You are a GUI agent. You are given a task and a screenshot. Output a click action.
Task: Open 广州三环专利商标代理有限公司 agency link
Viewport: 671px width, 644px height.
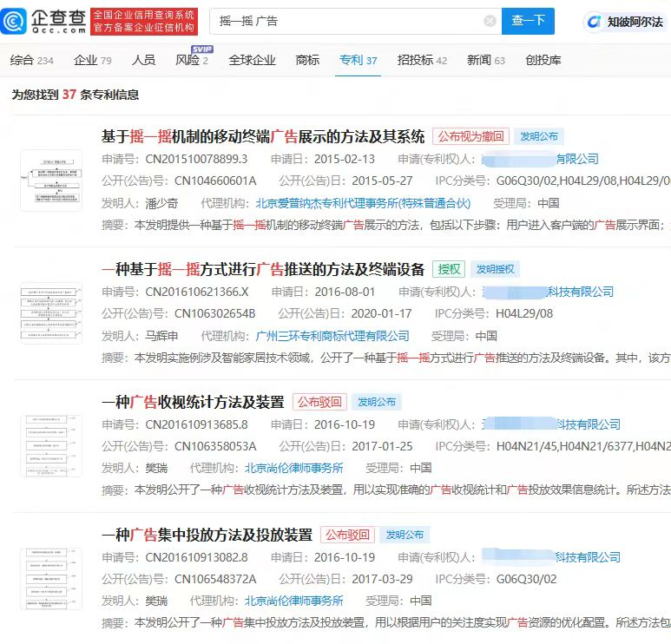[x=332, y=336]
